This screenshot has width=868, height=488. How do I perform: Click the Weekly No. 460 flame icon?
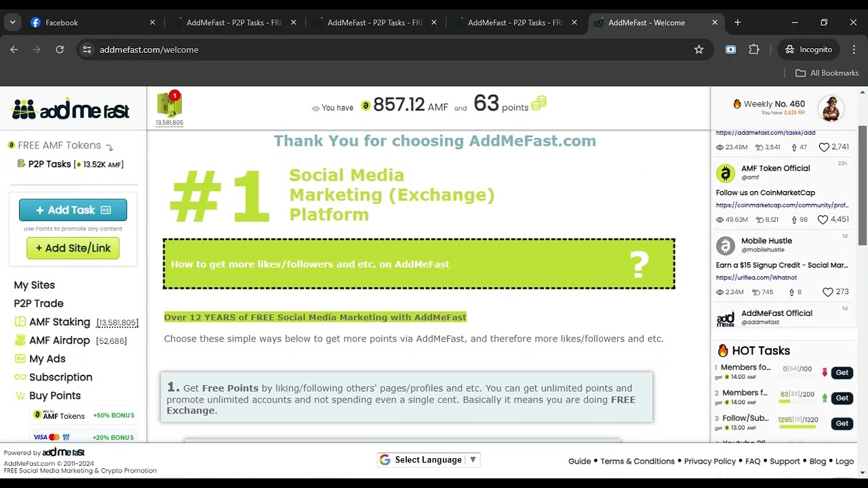737,104
